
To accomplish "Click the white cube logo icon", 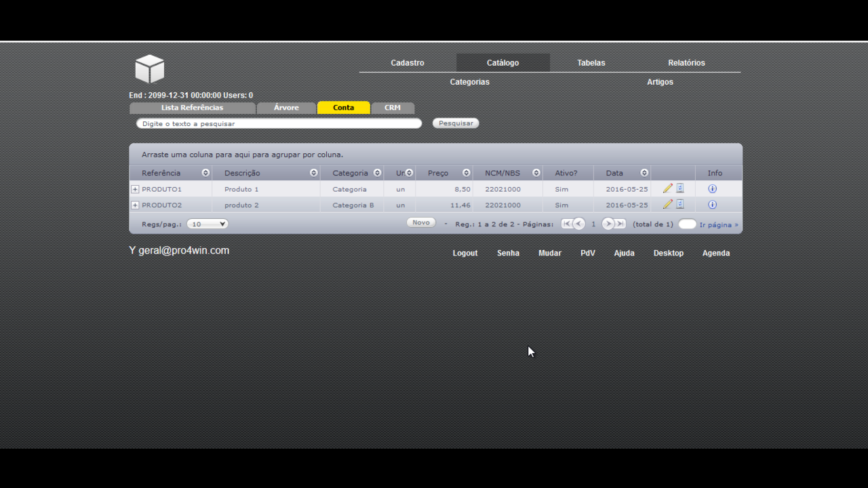I will tap(149, 69).
